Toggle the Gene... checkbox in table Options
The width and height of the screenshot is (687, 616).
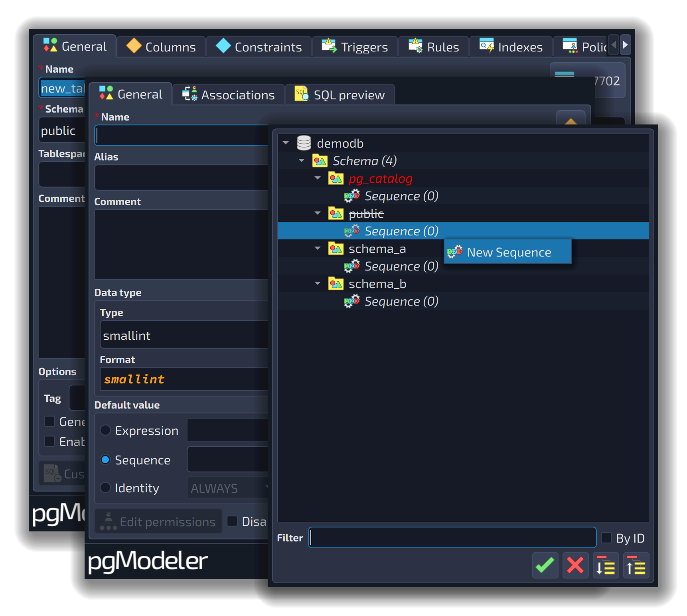point(49,421)
